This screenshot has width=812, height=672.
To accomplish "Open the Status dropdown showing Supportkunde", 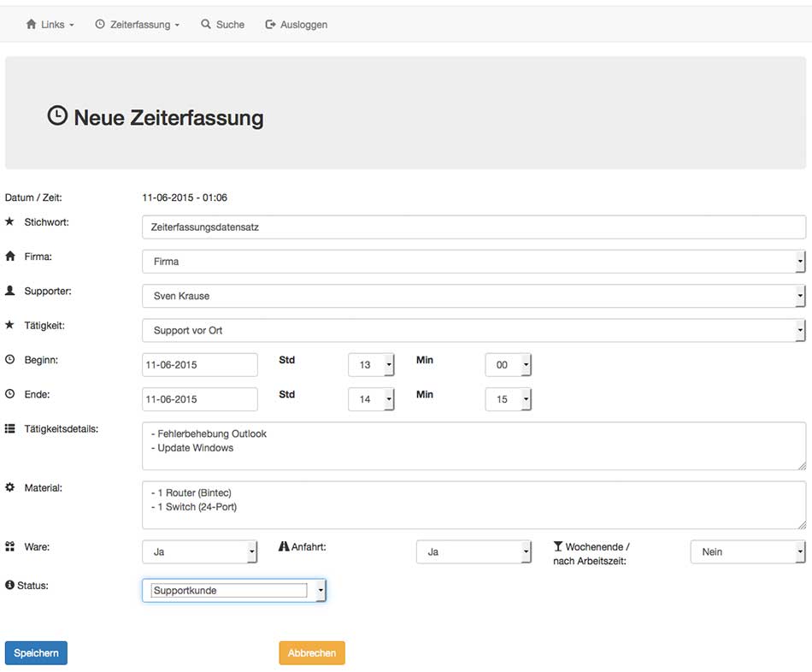I will [234, 590].
